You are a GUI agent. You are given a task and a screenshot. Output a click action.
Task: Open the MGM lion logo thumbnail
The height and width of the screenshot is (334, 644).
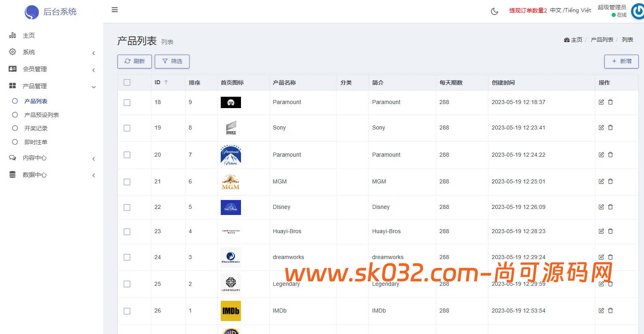click(231, 182)
